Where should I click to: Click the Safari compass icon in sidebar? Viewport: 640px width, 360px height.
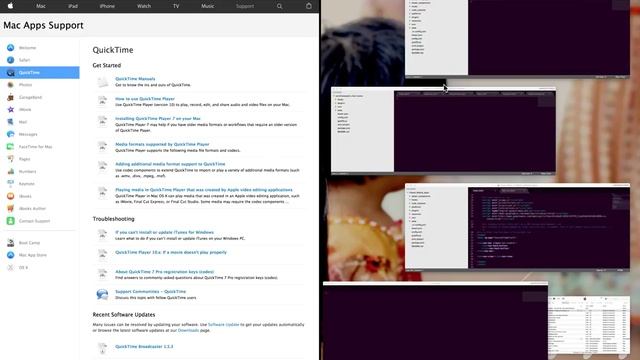pyautogui.click(x=11, y=60)
